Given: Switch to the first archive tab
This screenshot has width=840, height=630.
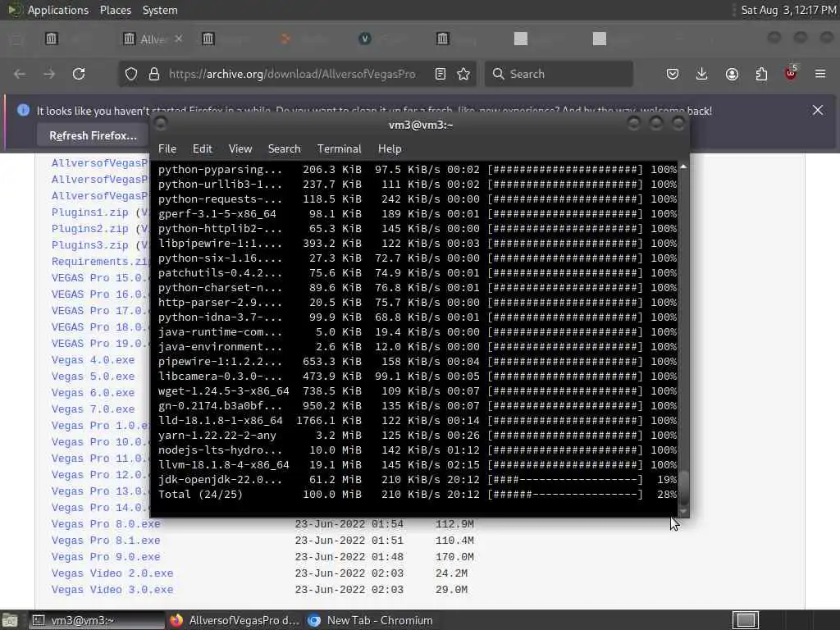Looking at the screenshot, I should coord(52,39).
